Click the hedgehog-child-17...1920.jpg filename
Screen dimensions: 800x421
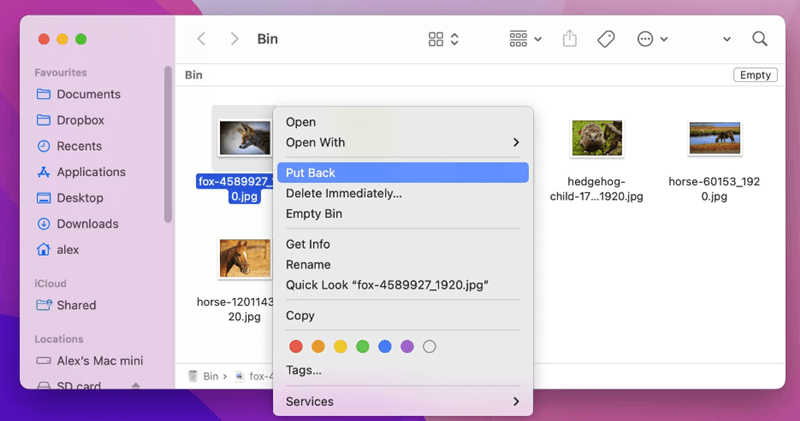(596, 189)
